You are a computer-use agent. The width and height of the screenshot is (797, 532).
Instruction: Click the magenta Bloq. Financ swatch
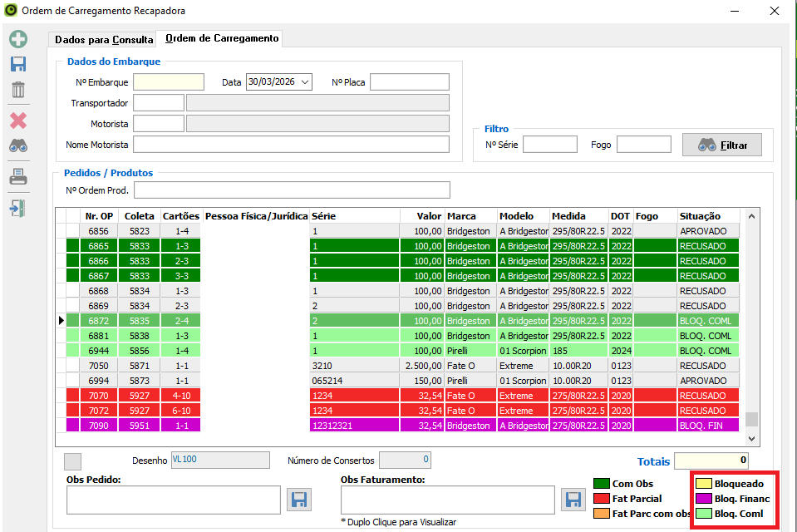[703, 499]
